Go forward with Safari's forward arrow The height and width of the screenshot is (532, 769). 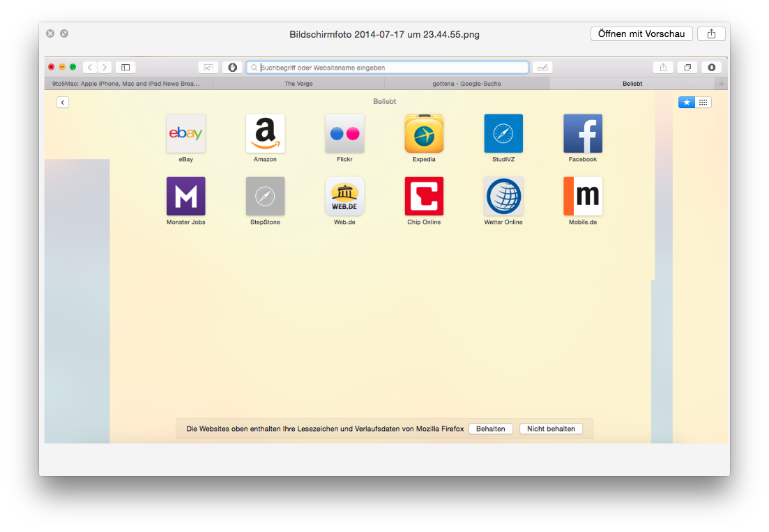(x=105, y=67)
